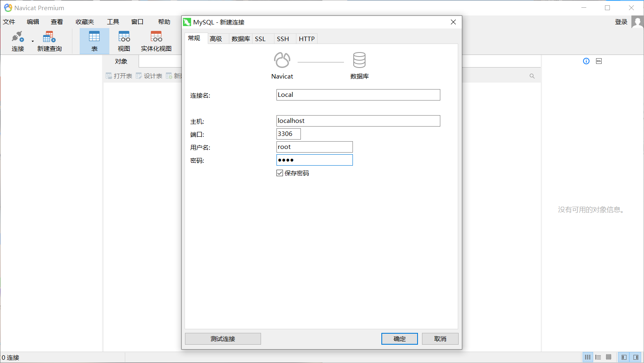This screenshot has height=363, width=644.
Task: Switch to the 数据库 (Databases) tab
Action: click(241, 39)
